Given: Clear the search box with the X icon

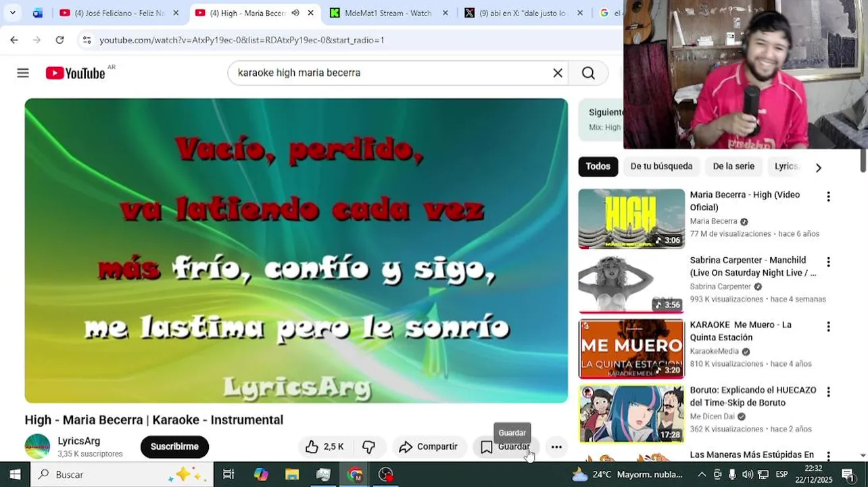Looking at the screenshot, I should (x=558, y=73).
